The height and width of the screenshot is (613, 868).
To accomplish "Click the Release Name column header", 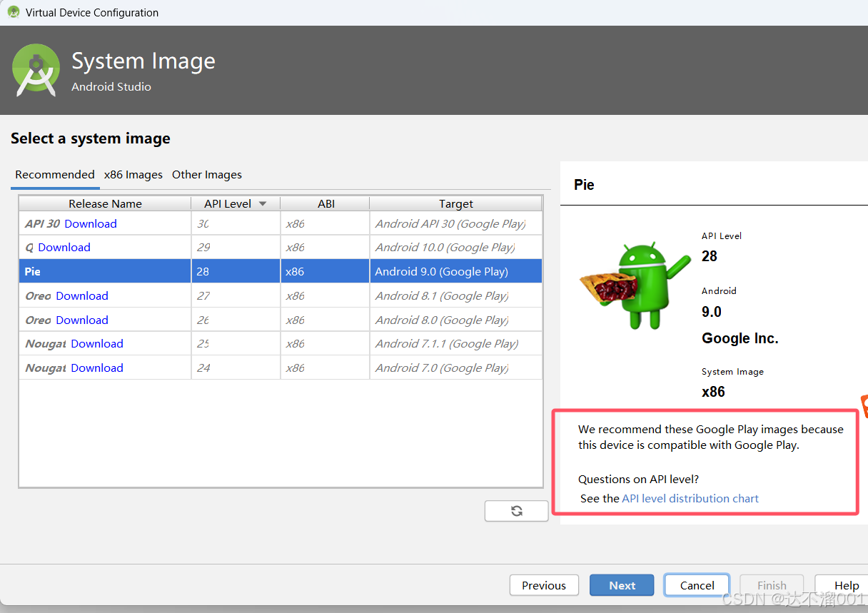I will tap(105, 203).
